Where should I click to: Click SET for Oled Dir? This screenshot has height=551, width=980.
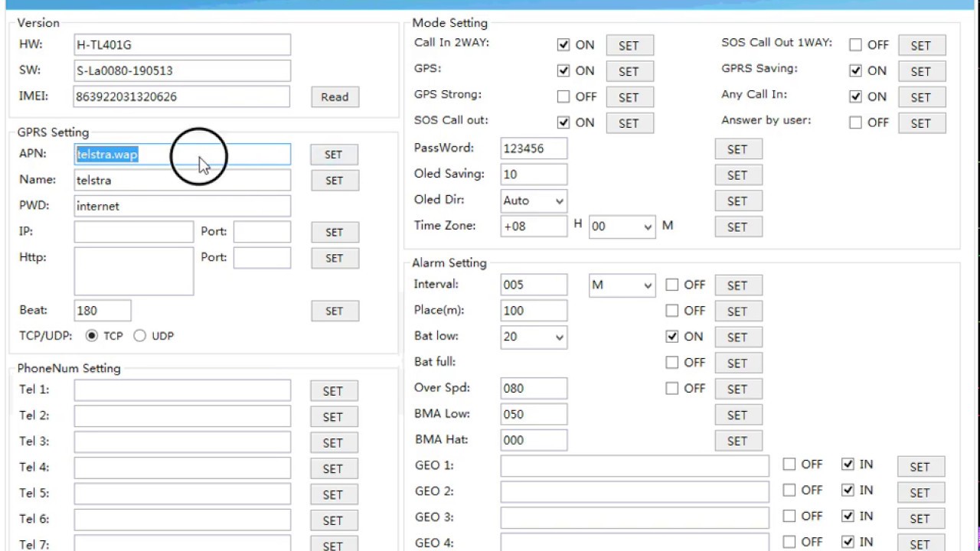738,201
